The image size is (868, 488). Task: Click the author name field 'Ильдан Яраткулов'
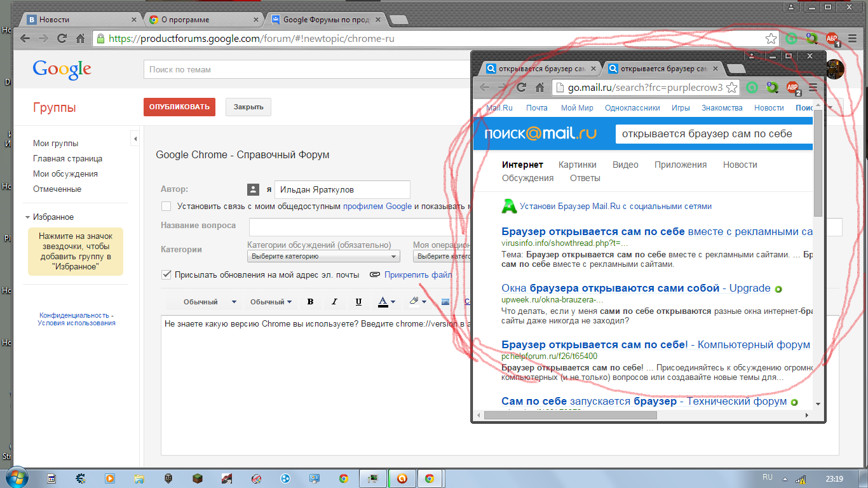(x=342, y=189)
